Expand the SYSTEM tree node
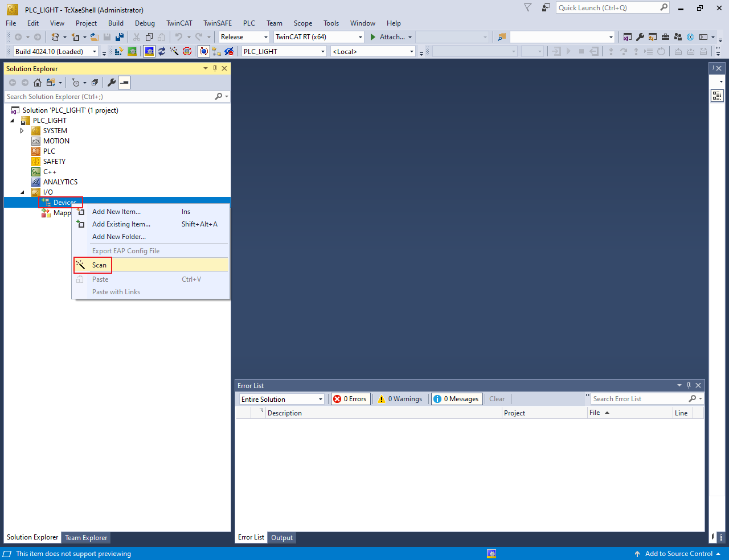 coord(22,131)
